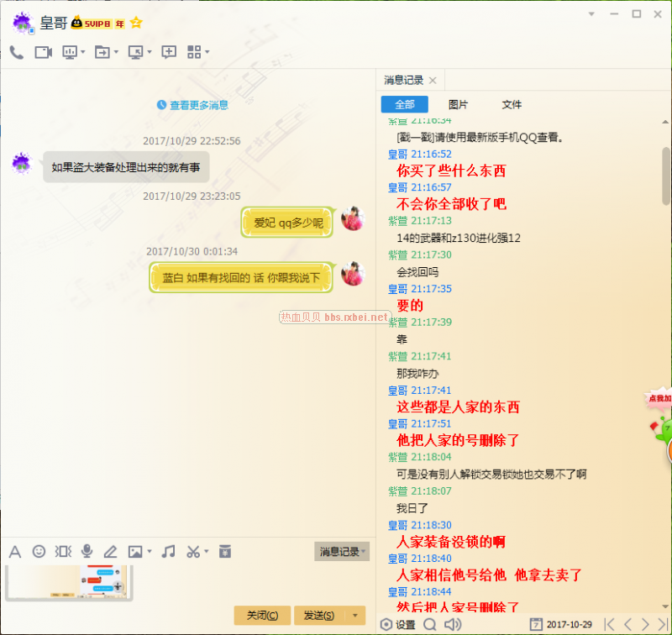Toggle the speaker sound icon
Viewport: 672px width, 635px height.
click(x=452, y=624)
